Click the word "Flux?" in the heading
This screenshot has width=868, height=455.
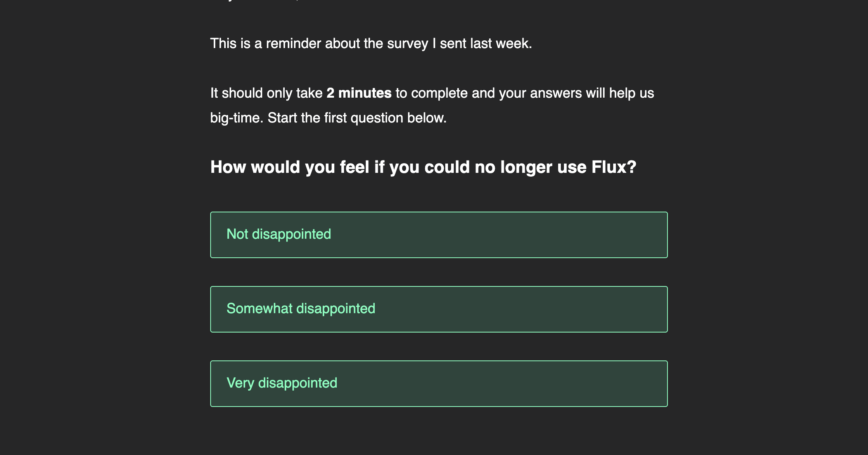click(x=614, y=167)
